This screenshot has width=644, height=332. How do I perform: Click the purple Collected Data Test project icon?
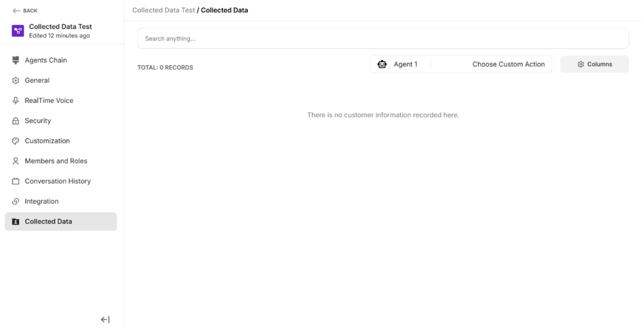[18, 31]
